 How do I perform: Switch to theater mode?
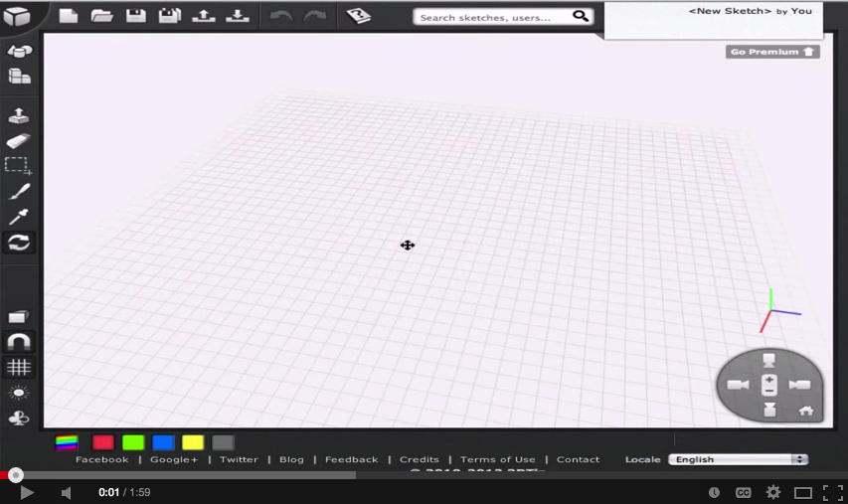[803, 493]
